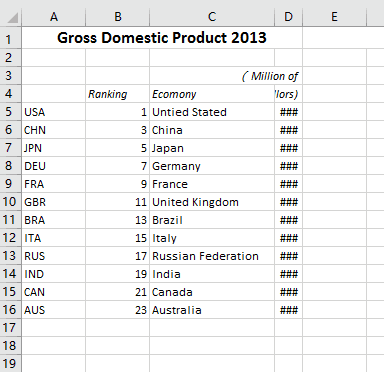Click the United Kingdom cell
384x372 pixels.
[212, 202]
